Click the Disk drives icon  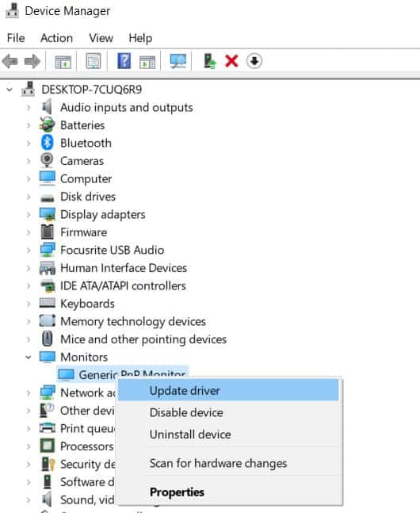point(47,197)
